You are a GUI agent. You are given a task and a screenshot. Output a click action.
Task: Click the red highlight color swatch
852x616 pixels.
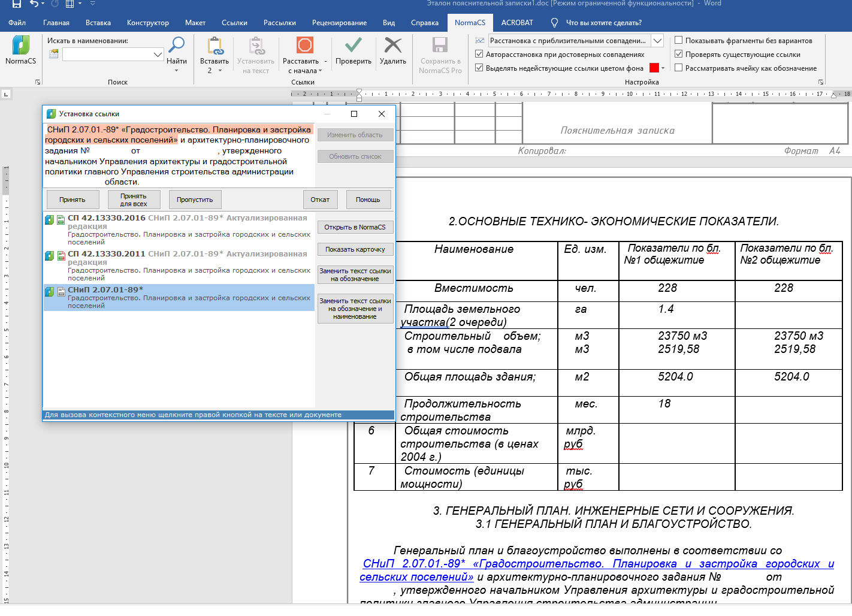coord(654,68)
